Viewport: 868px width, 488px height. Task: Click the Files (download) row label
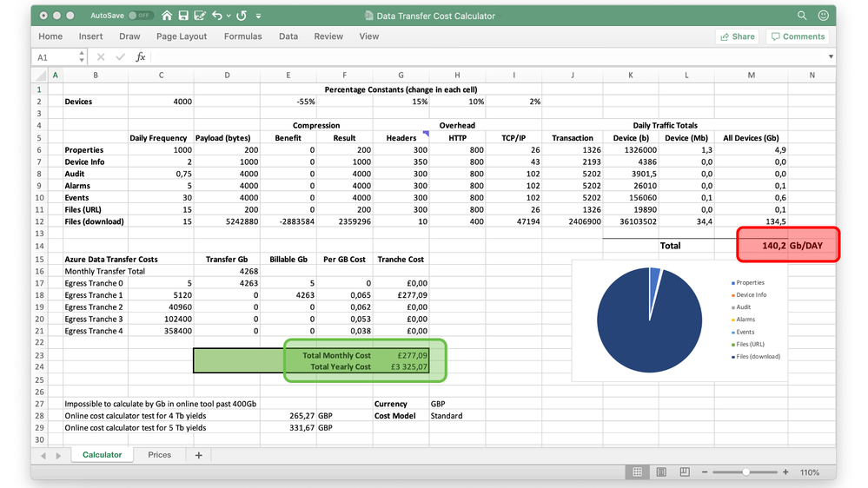(94, 221)
